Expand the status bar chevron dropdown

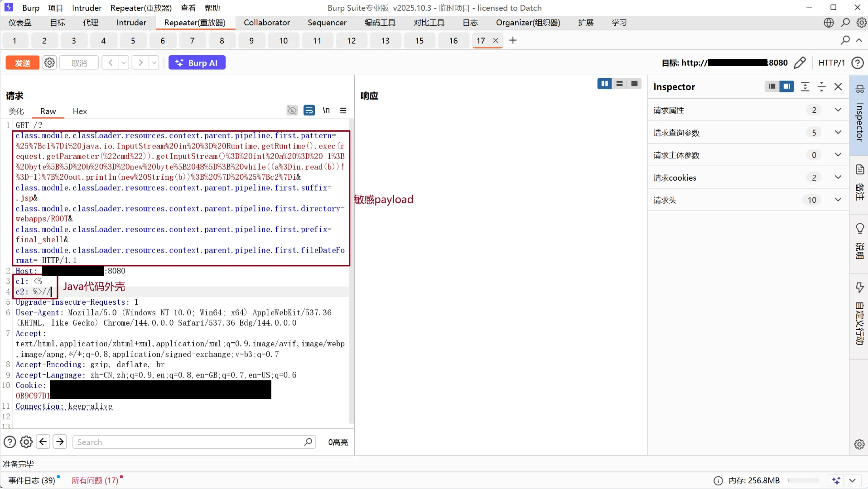853,480
